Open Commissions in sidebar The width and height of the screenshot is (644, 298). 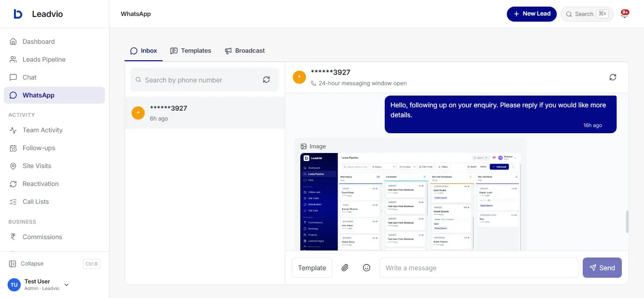pyautogui.click(x=54, y=237)
